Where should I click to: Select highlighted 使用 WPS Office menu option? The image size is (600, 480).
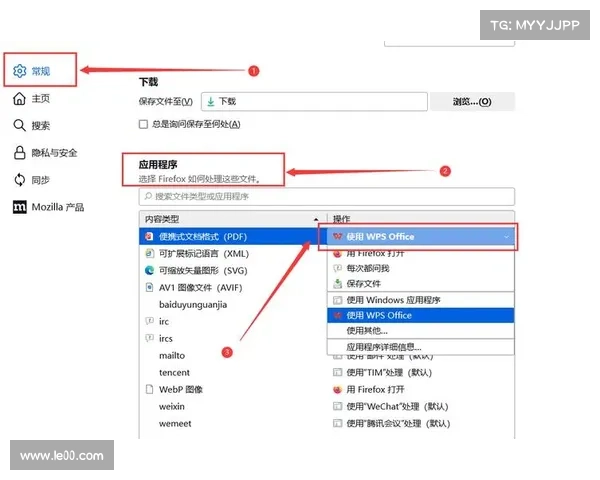coord(421,315)
